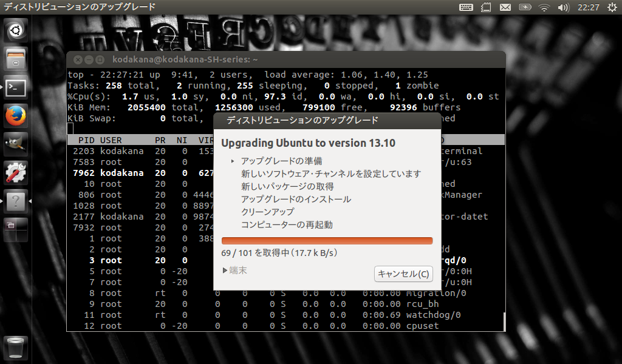The image size is (622, 364).
Task: Click the system-tray indicator beside the keyboard icon
Action: (486, 7)
